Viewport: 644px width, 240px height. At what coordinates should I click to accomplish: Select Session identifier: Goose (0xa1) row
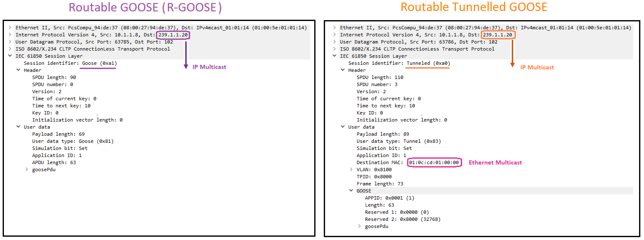(x=70, y=63)
